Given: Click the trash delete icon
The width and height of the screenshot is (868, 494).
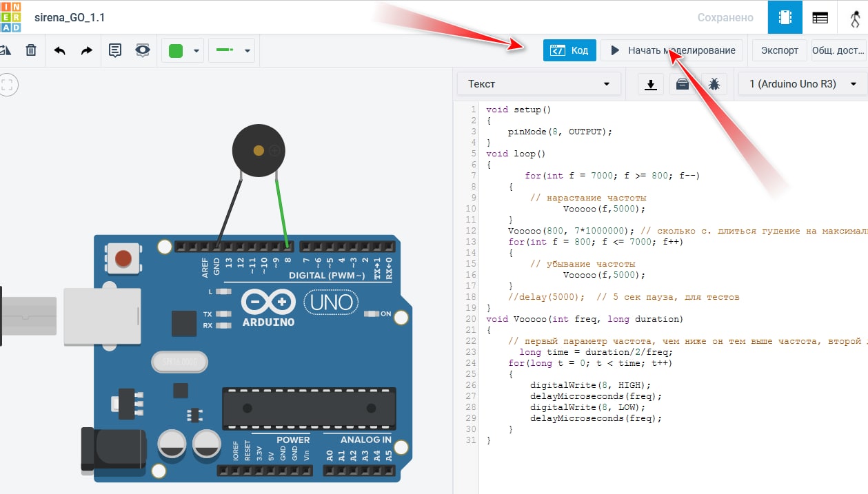Looking at the screenshot, I should [31, 50].
